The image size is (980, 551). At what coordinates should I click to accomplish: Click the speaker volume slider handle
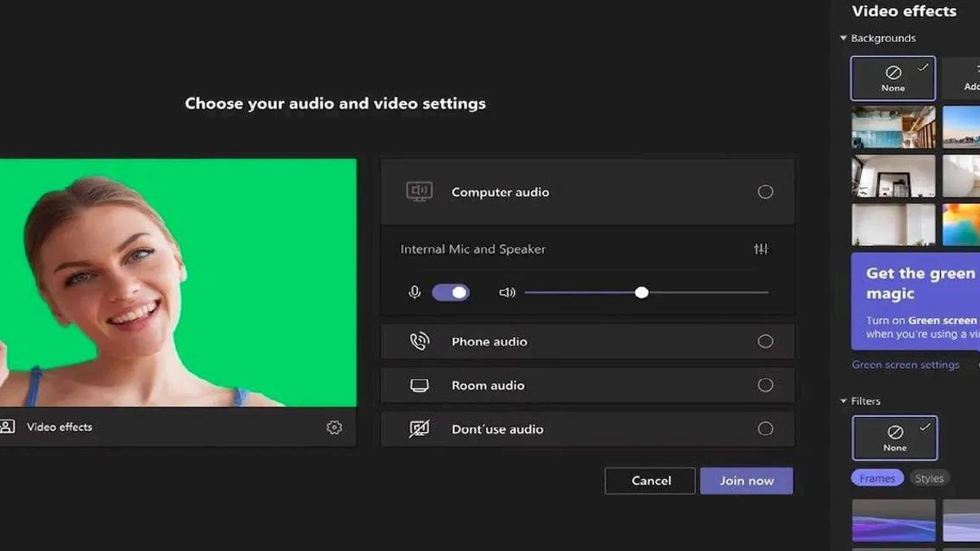642,292
